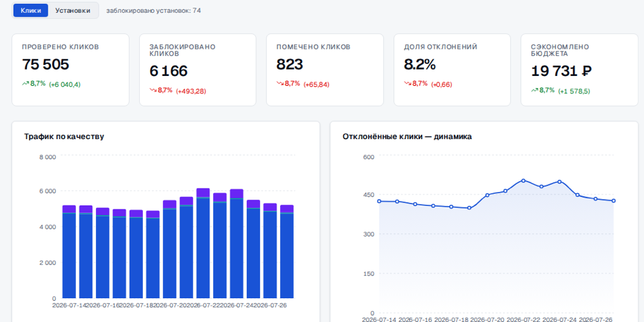Click the Проверено кликов card title
Image resolution: width=644 pixels, height=322 pixels.
click(x=61, y=47)
